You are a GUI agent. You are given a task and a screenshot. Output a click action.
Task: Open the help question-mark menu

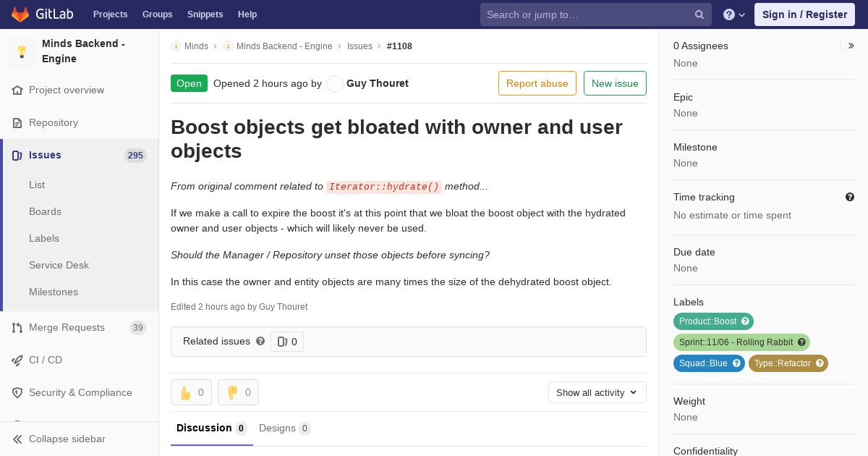pos(734,14)
